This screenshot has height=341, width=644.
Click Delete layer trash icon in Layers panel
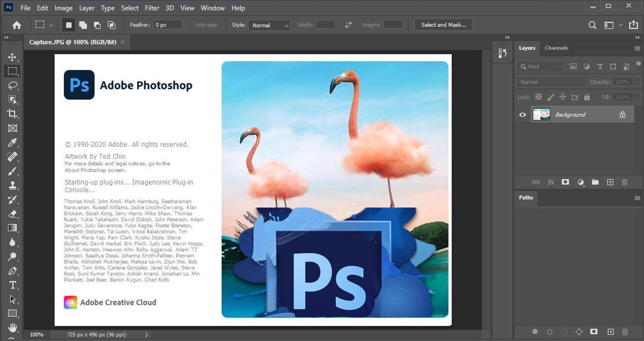coord(625,182)
